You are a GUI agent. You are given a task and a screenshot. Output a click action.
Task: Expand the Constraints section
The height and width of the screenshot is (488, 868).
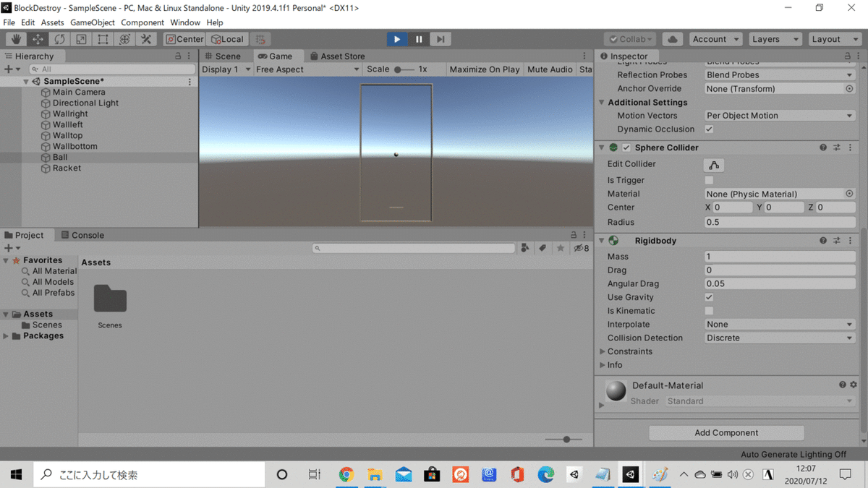(603, 351)
